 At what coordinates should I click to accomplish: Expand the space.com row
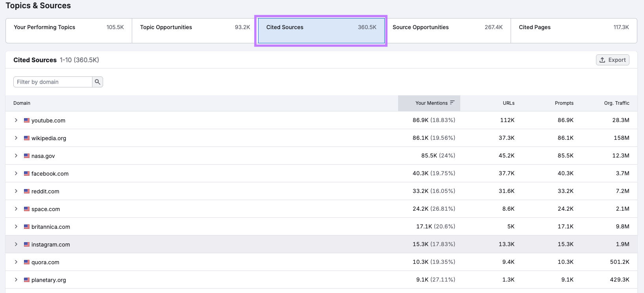[16, 209]
